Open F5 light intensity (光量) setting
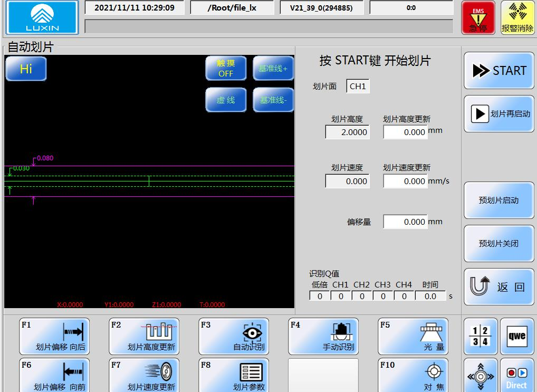This screenshot has height=392, width=537. click(x=413, y=336)
